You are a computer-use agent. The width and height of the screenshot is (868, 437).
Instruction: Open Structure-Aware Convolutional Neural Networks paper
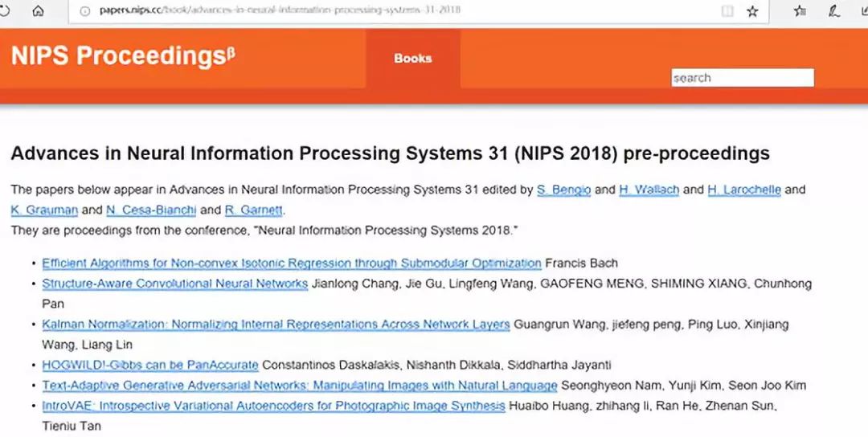click(175, 284)
